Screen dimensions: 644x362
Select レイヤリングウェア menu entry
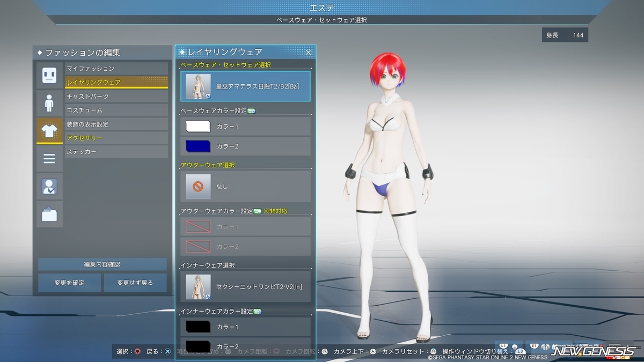116,83
